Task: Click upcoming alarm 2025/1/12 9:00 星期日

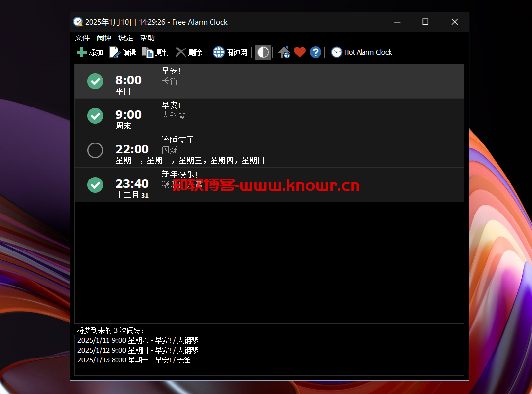Action: (138, 350)
